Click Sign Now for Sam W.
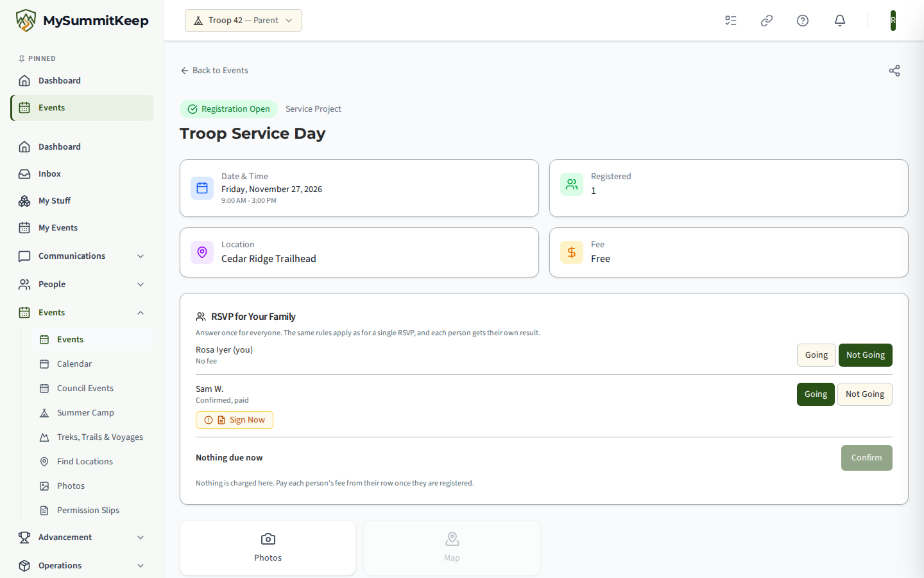The image size is (924, 578). (234, 420)
